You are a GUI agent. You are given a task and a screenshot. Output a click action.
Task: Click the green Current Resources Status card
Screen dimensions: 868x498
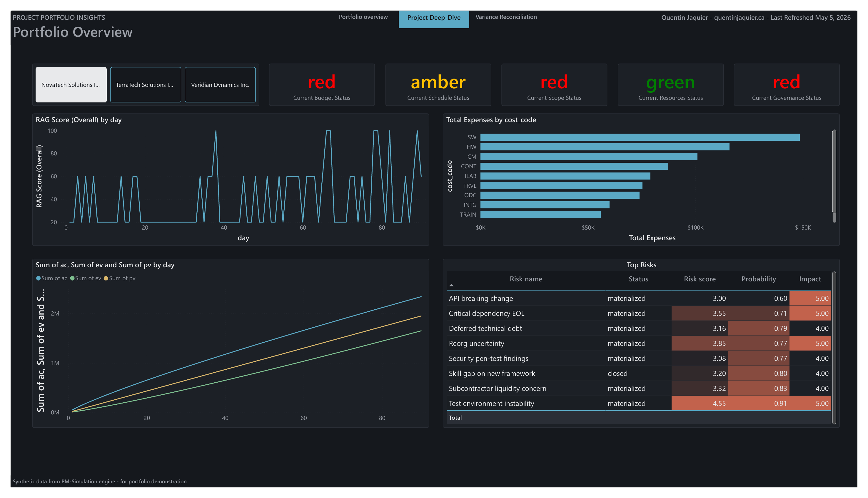[x=670, y=85]
